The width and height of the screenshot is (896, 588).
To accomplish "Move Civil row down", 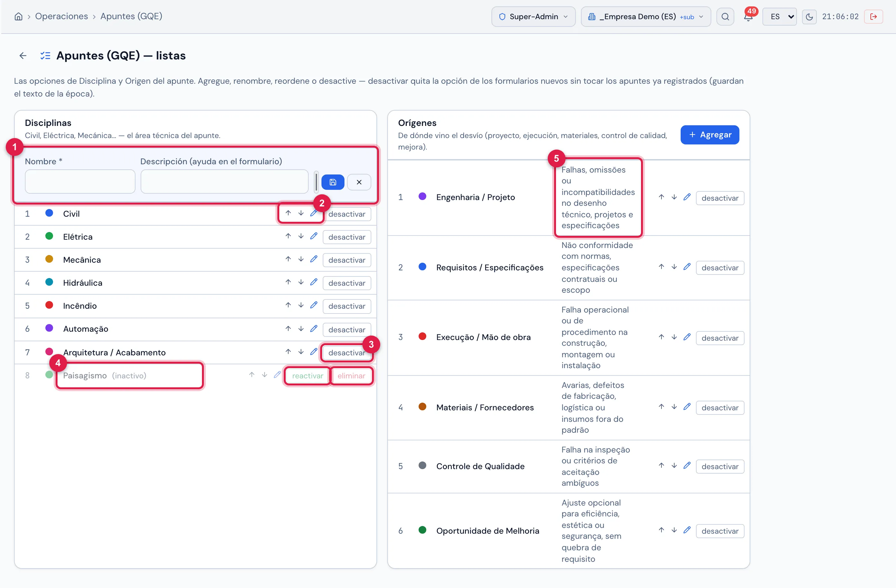I will [301, 213].
